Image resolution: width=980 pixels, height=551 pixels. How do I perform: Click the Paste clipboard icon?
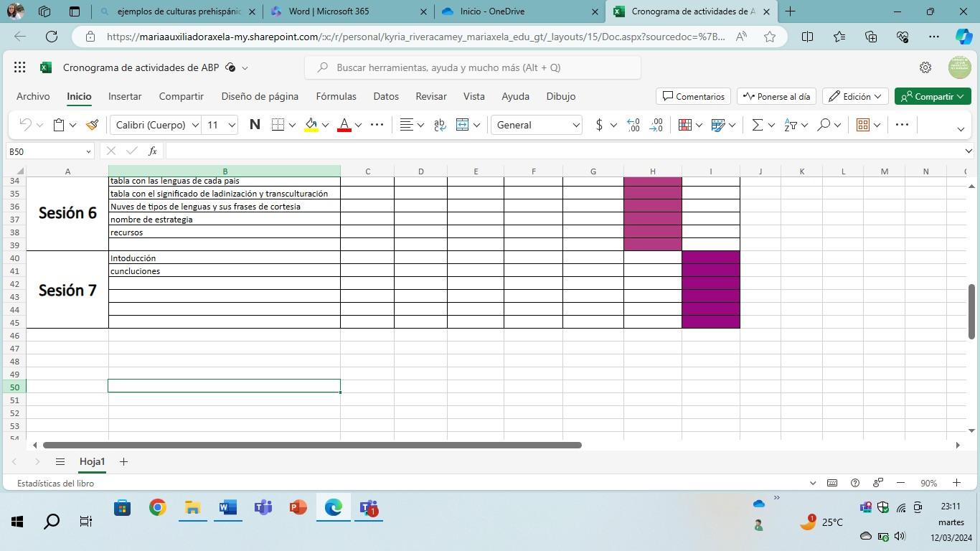tap(60, 125)
